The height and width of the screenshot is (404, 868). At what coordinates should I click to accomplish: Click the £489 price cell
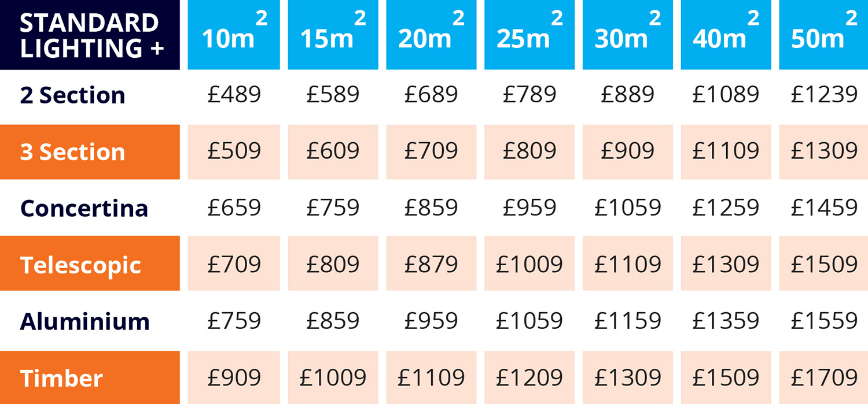(x=234, y=95)
